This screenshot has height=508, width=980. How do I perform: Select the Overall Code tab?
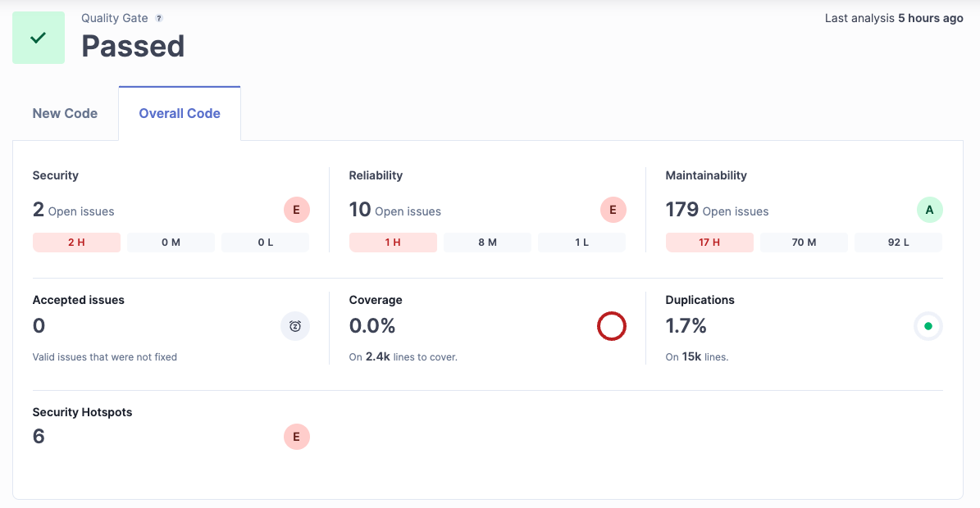[180, 114]
